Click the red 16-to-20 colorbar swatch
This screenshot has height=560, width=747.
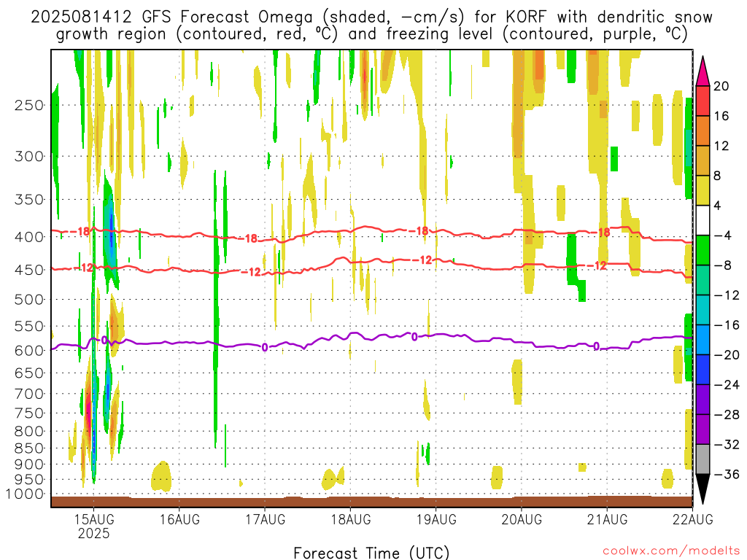(x=703, y=101)
